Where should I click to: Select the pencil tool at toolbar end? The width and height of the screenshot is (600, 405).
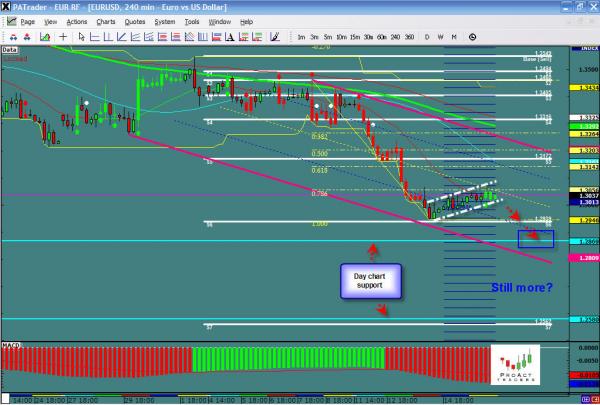pyautogui.click(x=276, y=36)
